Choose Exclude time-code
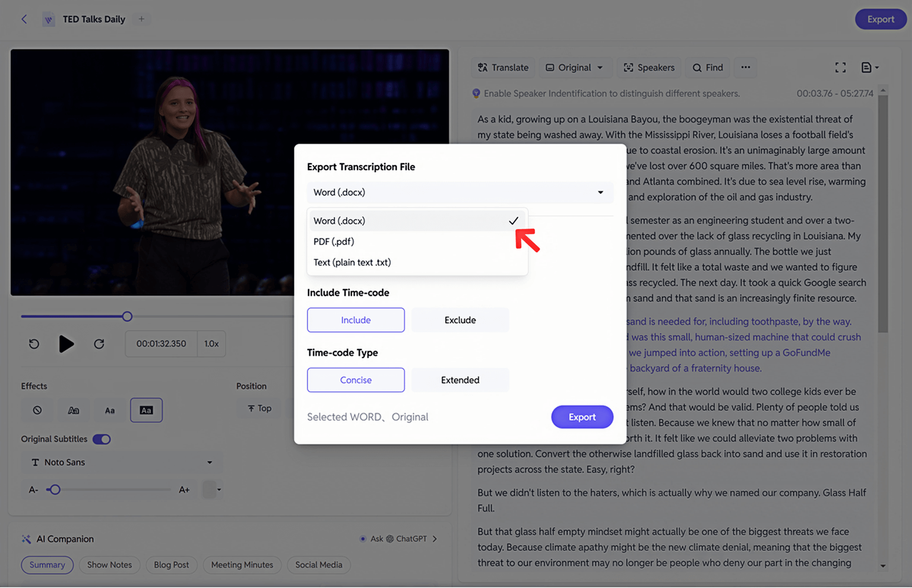Image resolution: width=912 pixels, height=588 pixels. 460,320
